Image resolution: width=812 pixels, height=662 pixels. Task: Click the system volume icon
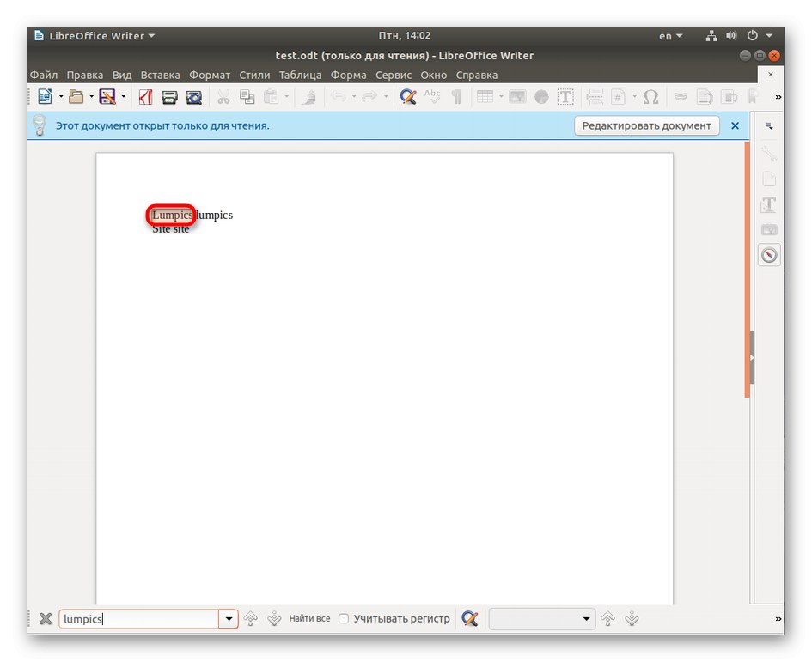pos(731,36)
